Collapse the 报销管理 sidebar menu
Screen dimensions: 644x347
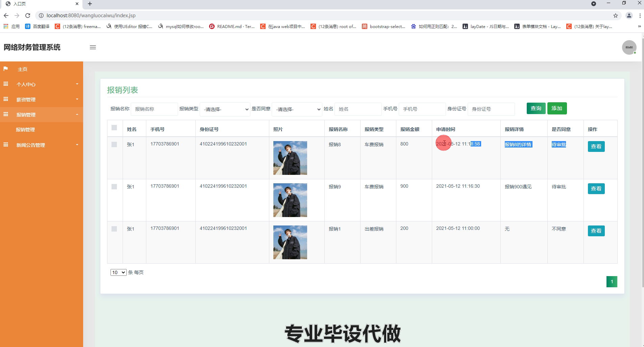pyautogui.click(x=42, y=114)
